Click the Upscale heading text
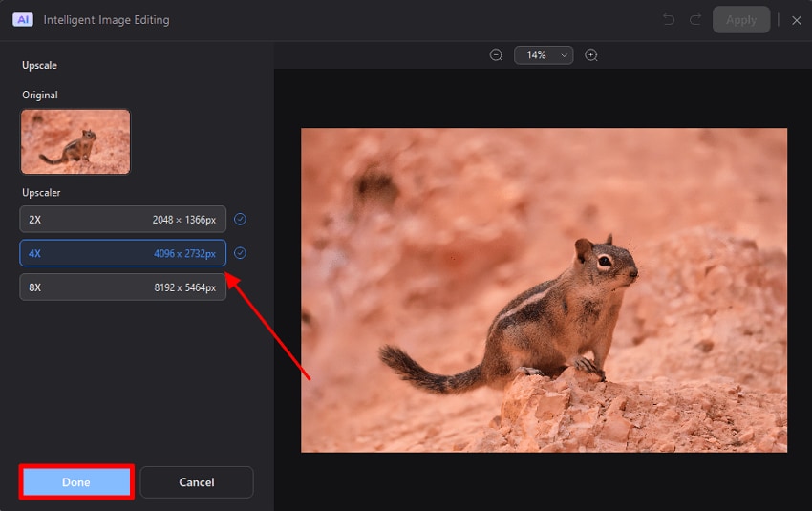The image size is (812, 511). tap(39, 65)
